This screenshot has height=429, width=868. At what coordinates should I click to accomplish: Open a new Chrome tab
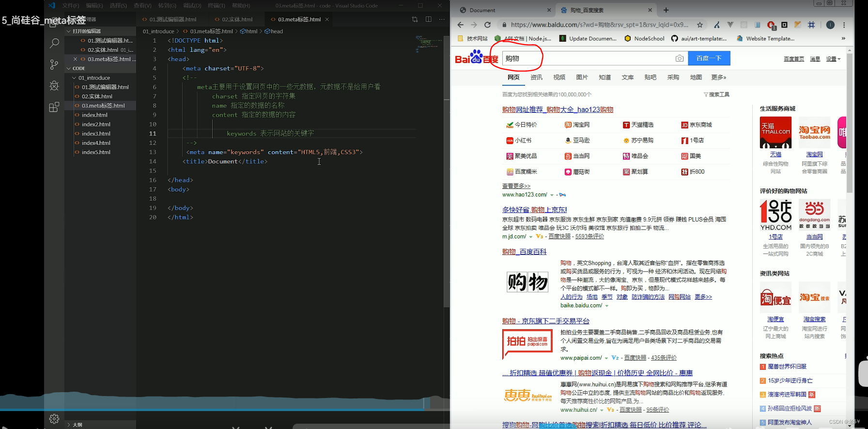(666, 10)
